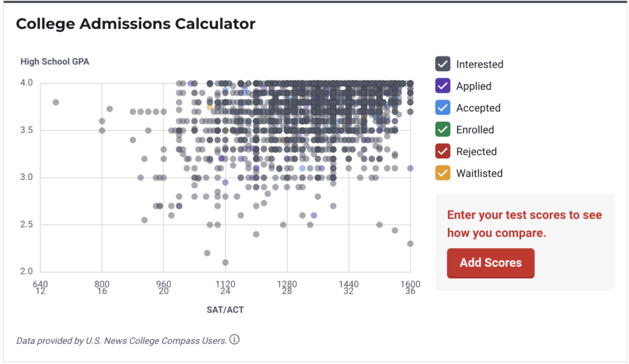Uncheck the Interested checkbox
Image resolution: width=629 pixels, height=364 pixels.
click(443, 64)
